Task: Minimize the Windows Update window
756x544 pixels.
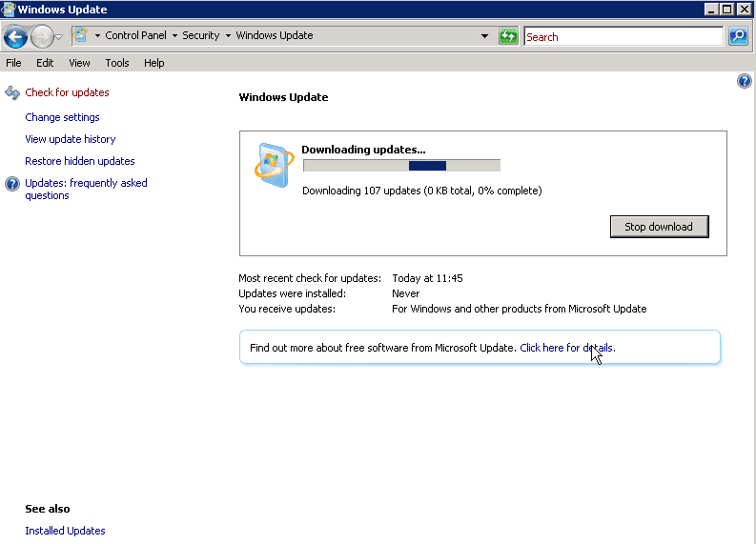Action: tap(710, 10)
